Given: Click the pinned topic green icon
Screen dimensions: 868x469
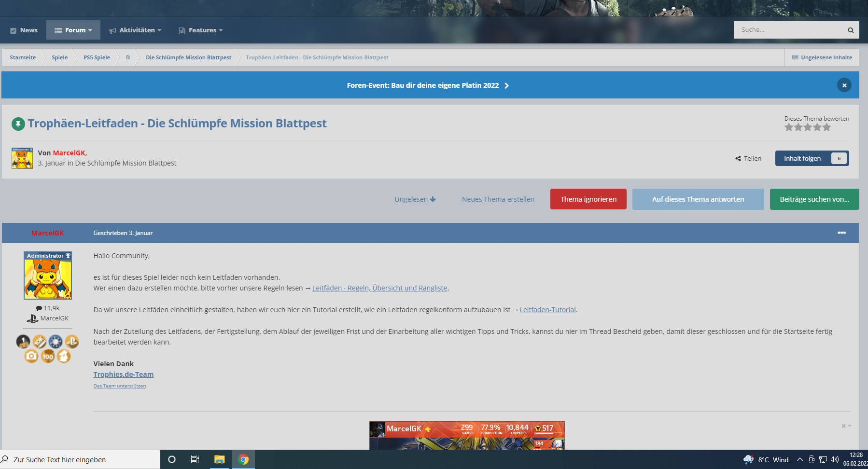Looking at the screenshot, I should 18,124.
